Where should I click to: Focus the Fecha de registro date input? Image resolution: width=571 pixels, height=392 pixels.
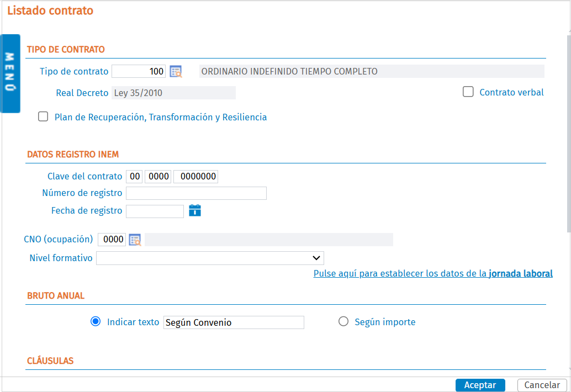pyautogui.click(x=155, y=211)
